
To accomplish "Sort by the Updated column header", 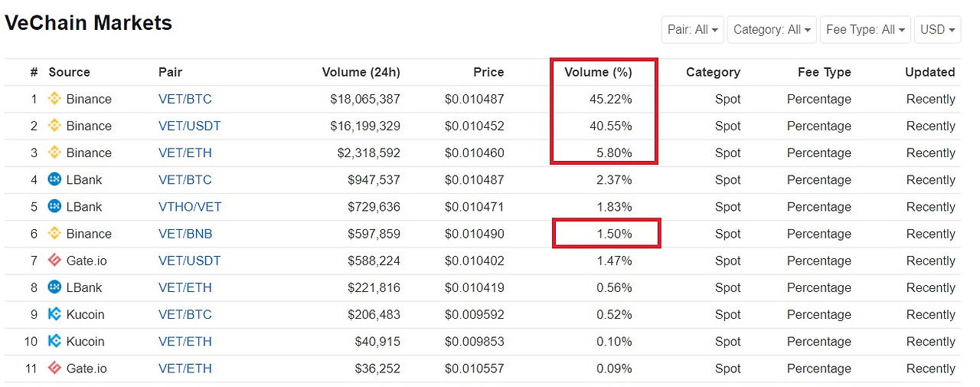I will [929, 72].
